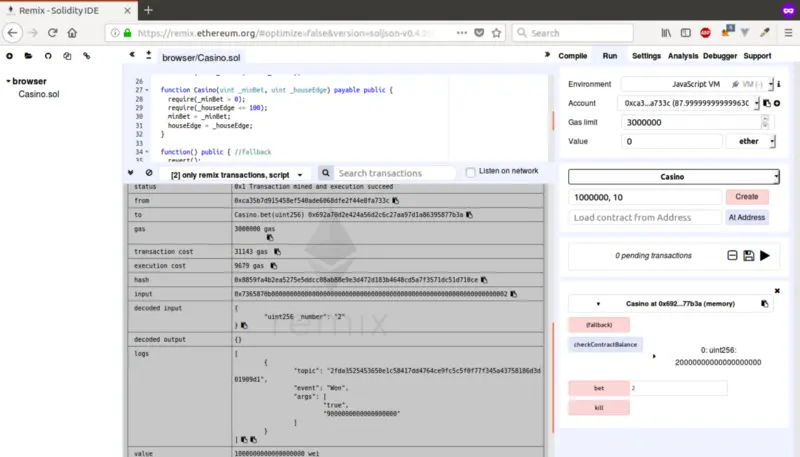This screenshot has height=457, width=800.
Task: Create new file in the file explorer
Action: click(x=9, y=56)
